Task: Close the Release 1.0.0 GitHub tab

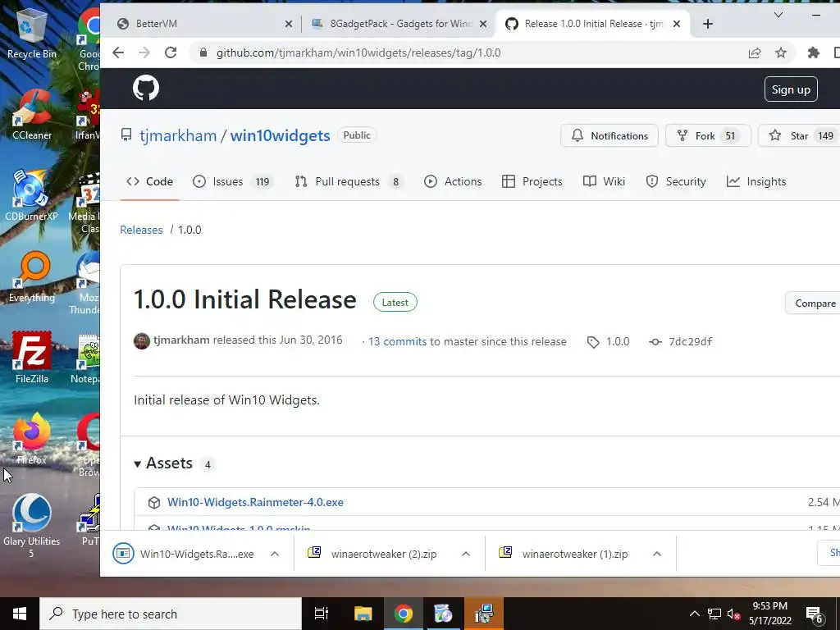Action: pyautogui.click(x=677, y=24)
